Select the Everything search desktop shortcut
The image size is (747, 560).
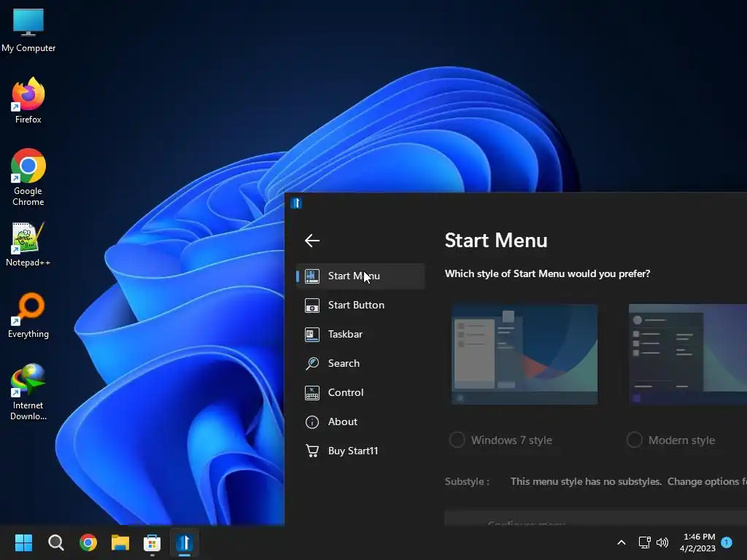tap(28, 315)
